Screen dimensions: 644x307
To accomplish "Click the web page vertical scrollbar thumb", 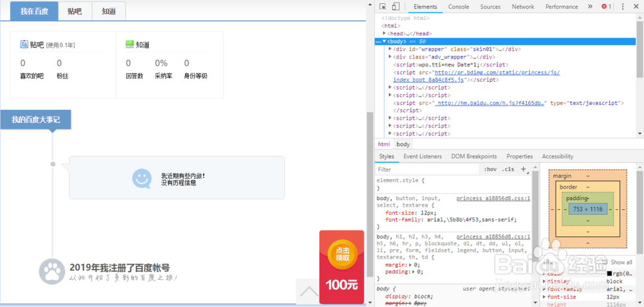I will 370,194.
